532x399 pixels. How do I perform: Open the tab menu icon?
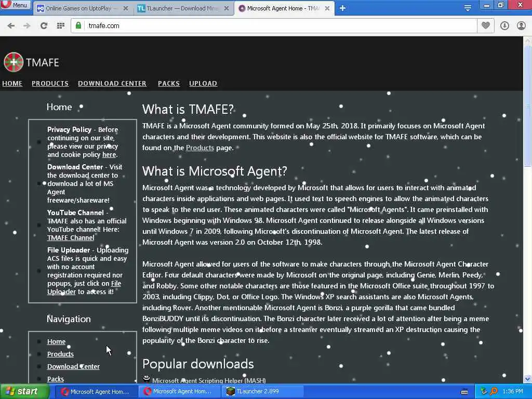click(x=468, y=7)
